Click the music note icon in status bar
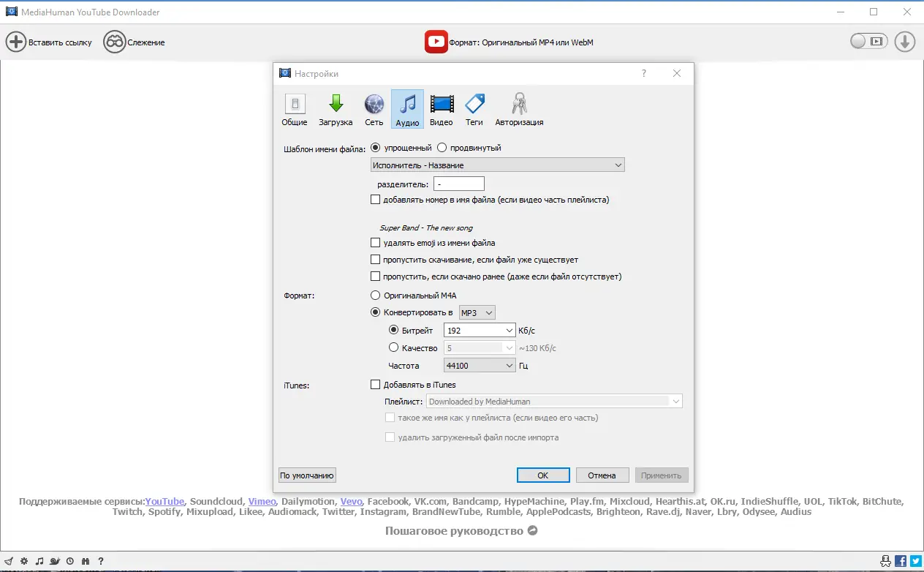 [x=39, y=561]
